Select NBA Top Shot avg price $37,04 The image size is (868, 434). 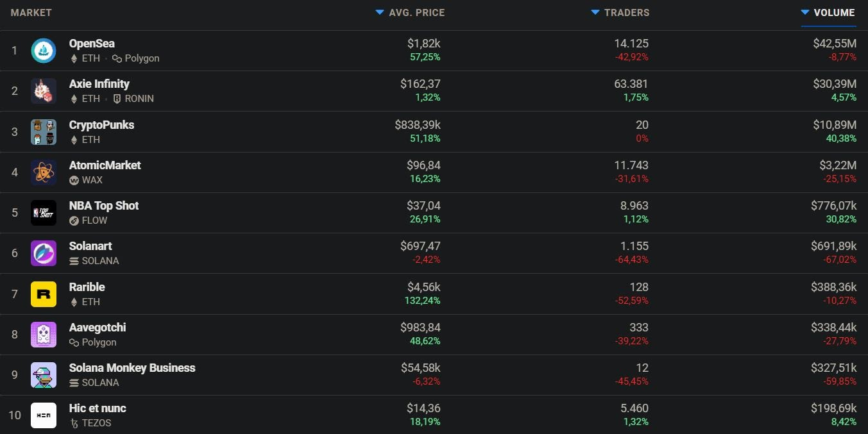tap(423, 206)
